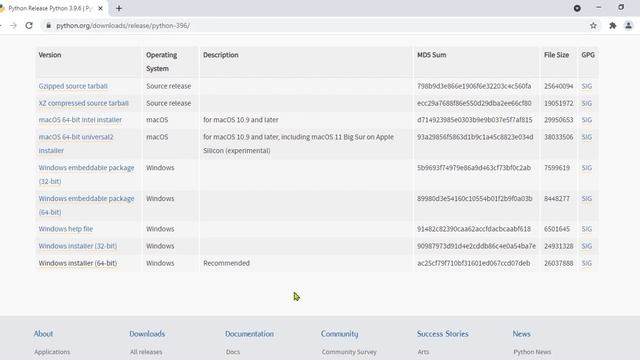Select the Recommended description text

[x=227, y=263]
